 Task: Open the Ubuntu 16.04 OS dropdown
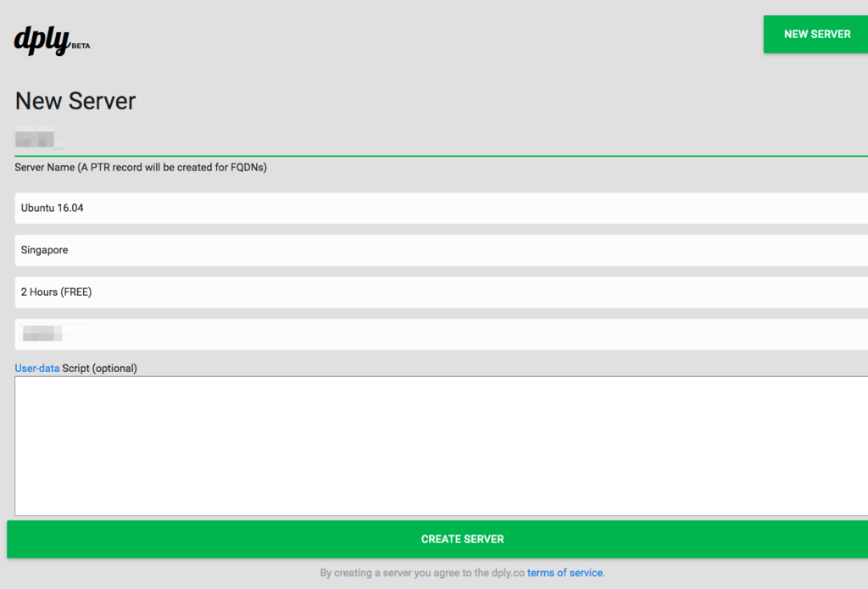[441, 208]
